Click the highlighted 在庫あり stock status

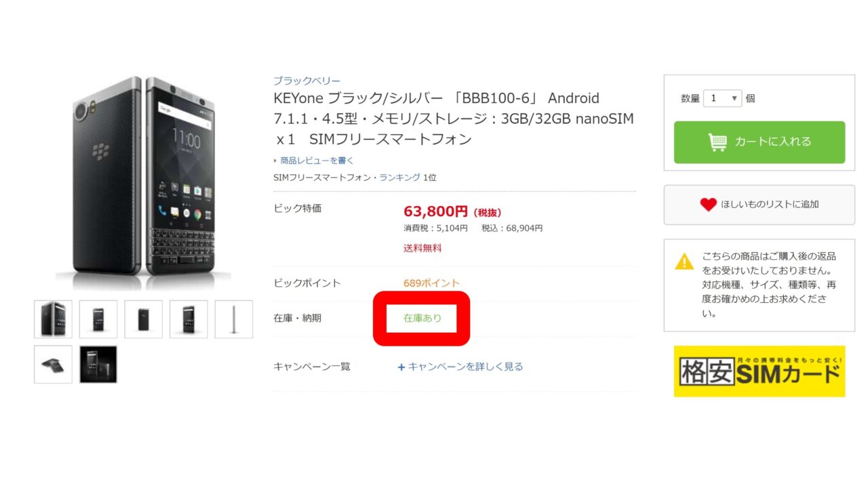422,318
